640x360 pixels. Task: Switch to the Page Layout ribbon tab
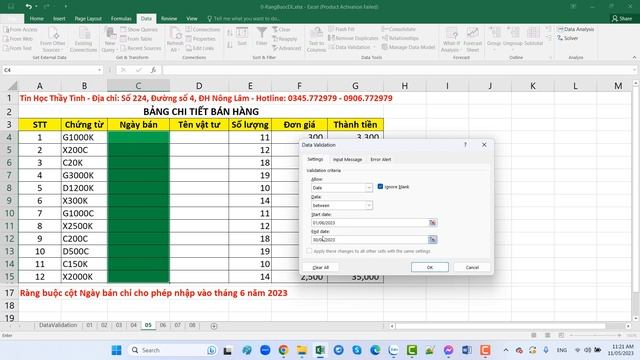click(88, 19)
